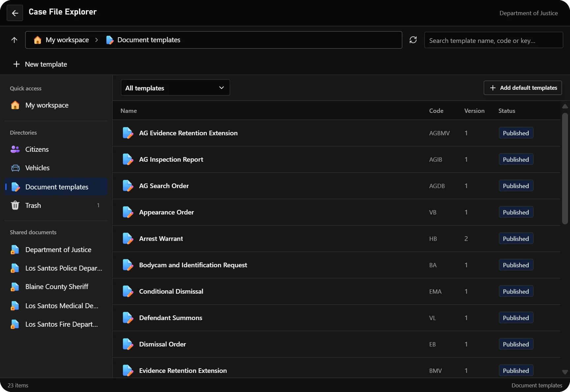
Task: Click Los Santos Medical Department folder icon
Action: tap(15, 306)
